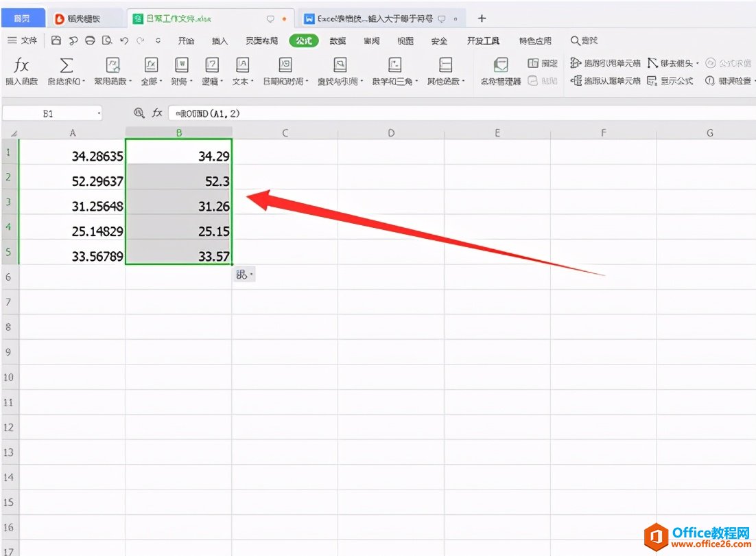The width and height of the screenshot is (756, 556).
Task: Open the Name Manager
Action: pyautogui.click(x=501, y=71)
